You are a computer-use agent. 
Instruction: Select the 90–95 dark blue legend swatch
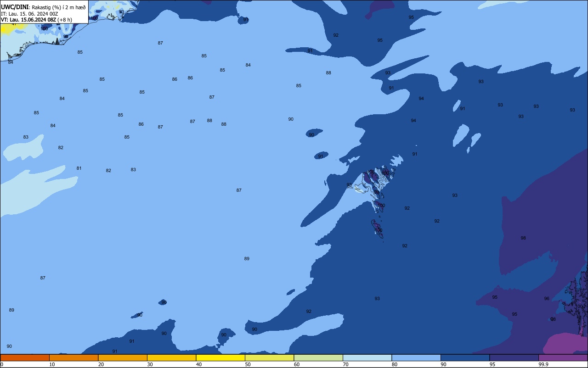[x=465, y=357]
